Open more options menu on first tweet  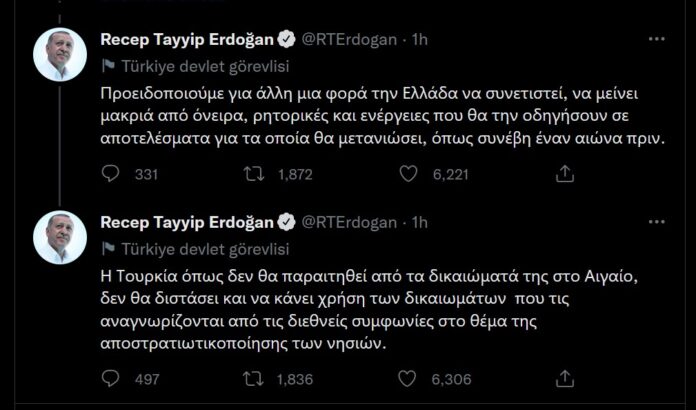click(x=656, y=39)
